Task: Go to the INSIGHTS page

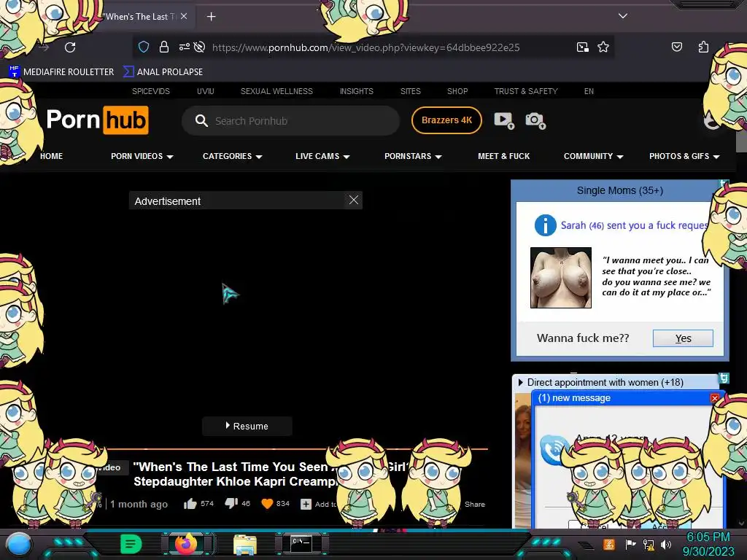Action: [x=356, y=91]
